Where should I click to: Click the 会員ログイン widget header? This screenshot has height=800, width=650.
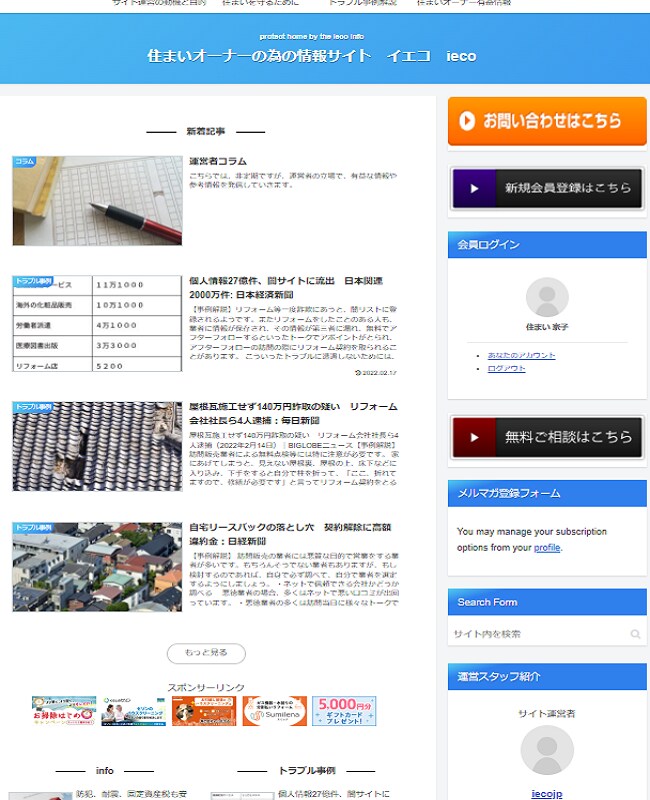[x=547, y=245]
